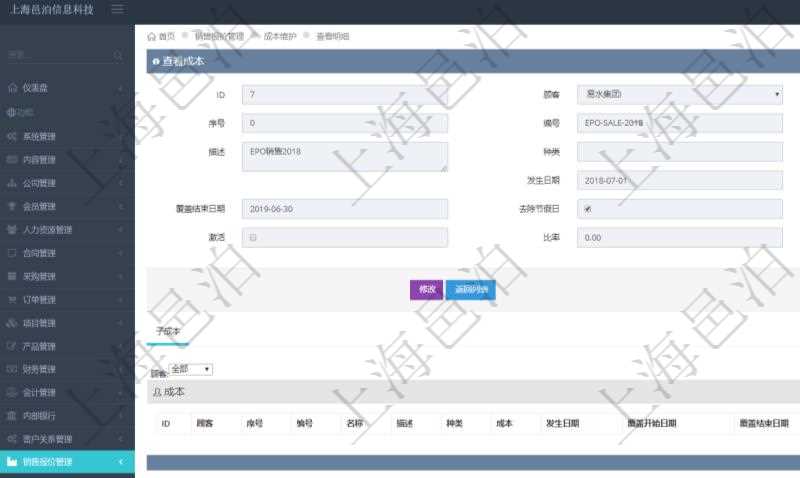800x478 pixels.
Task: Click the sidebar search input
Action: tap(60, 55)
